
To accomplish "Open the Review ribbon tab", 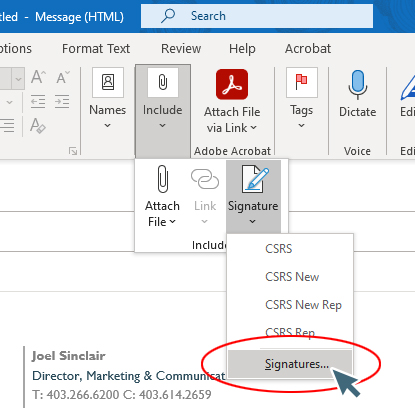I will [181, 49].
